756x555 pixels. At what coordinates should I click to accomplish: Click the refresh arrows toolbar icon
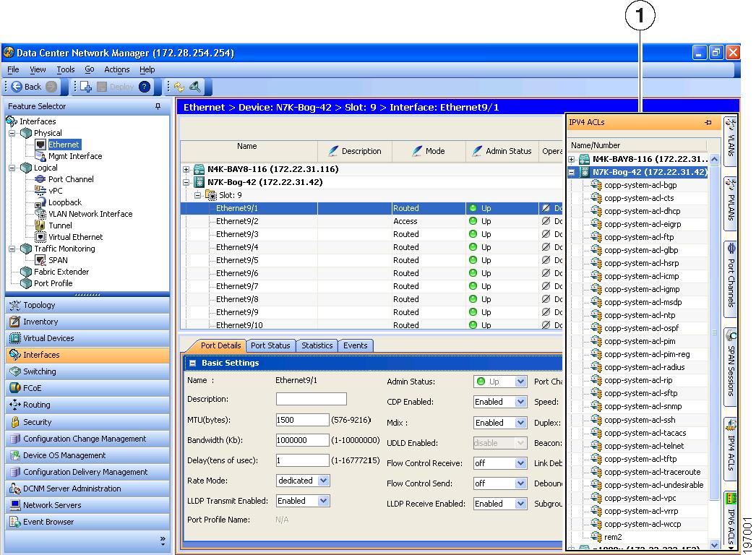179,86
